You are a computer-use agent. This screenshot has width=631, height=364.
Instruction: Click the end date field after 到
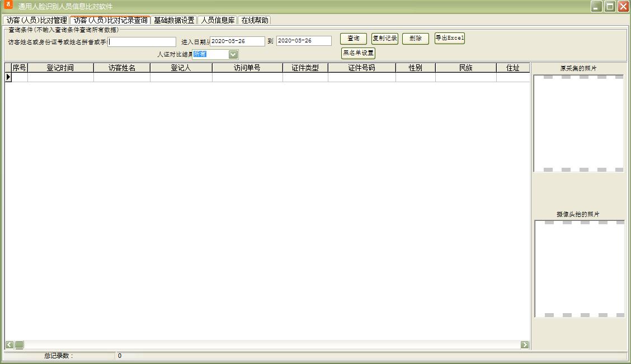(303, 41)
